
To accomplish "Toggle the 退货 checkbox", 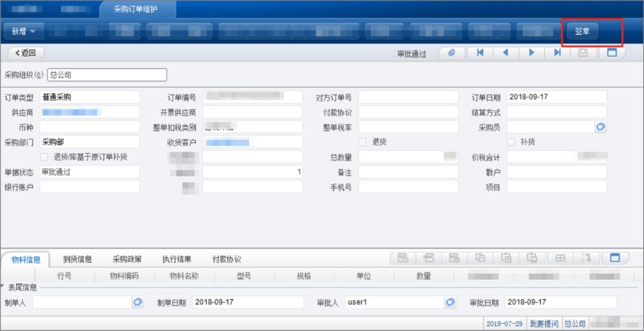I will click(363, 142).
